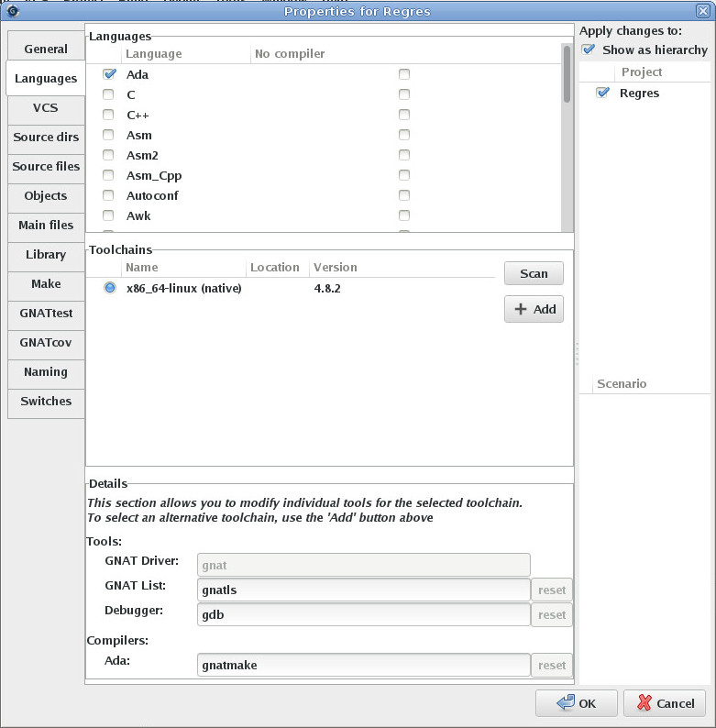Reset the Ada compiler setting

pyautogui.click(x=552, y=666)
